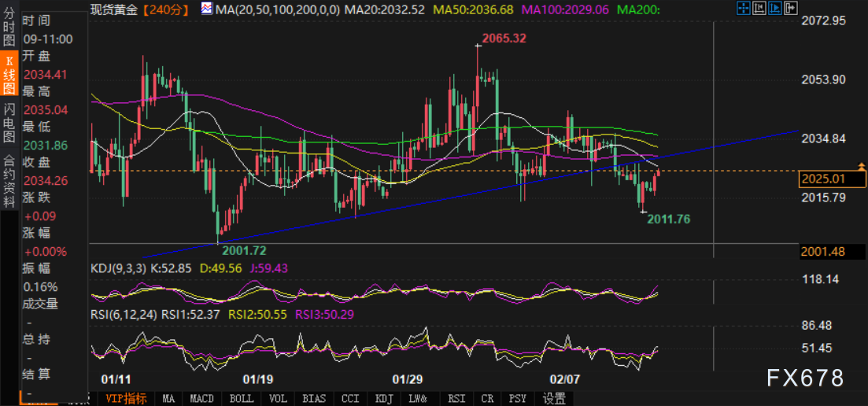Click the blue play-forward chart icon

coord(776,9)
